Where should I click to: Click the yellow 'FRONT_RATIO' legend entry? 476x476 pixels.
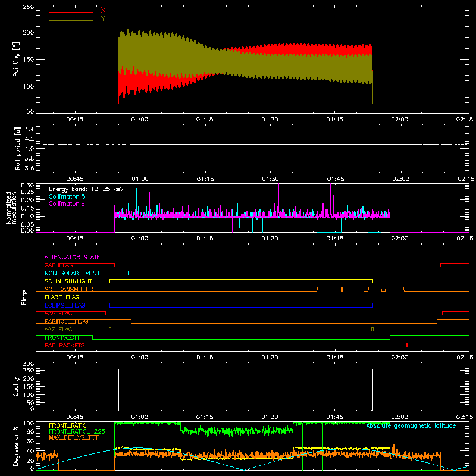(68, 425)
